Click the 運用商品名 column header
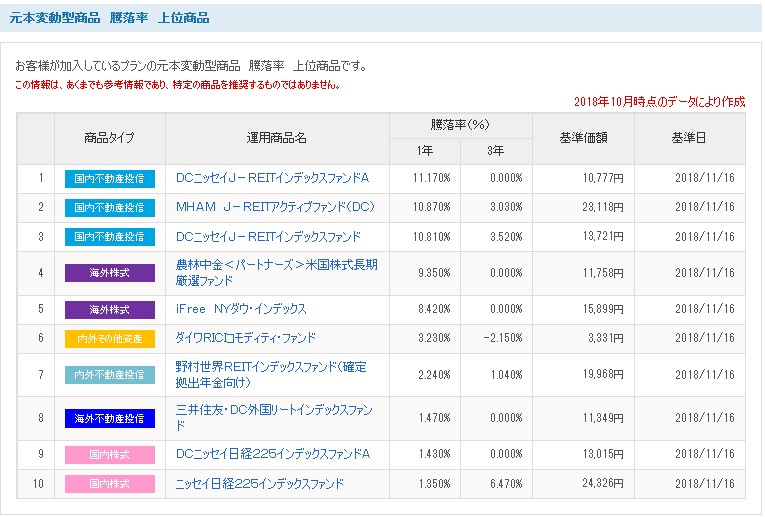Viewport: 765px width, 517px height. (277, 139)
